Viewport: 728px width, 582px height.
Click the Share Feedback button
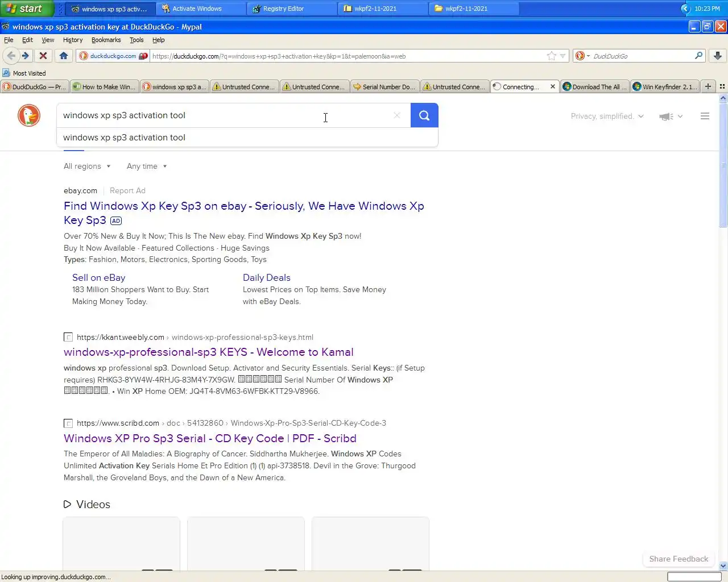pos(679,559)
